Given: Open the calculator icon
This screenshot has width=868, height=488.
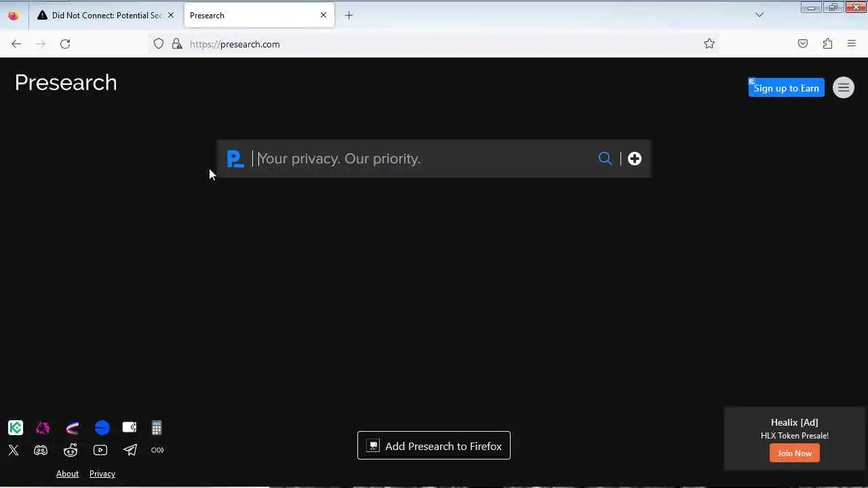Looking at the screenshot, I should 157,428.
